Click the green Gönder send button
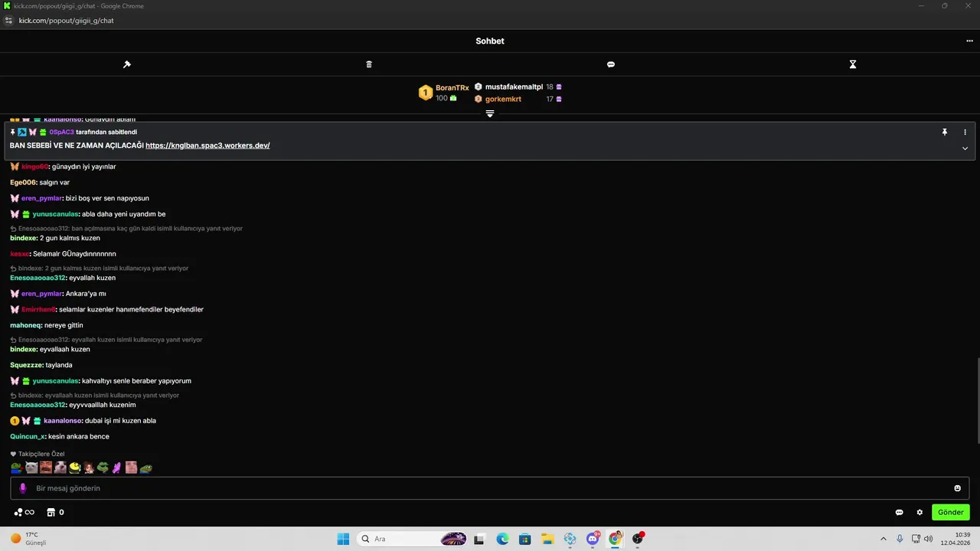The image size is (980, 551). (x=951, y=513)
